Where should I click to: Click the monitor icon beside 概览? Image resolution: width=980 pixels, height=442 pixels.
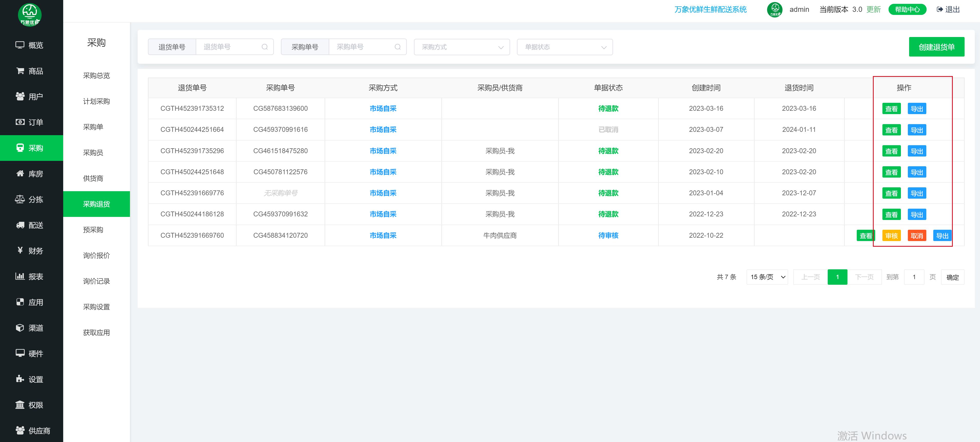click(20, 45)
